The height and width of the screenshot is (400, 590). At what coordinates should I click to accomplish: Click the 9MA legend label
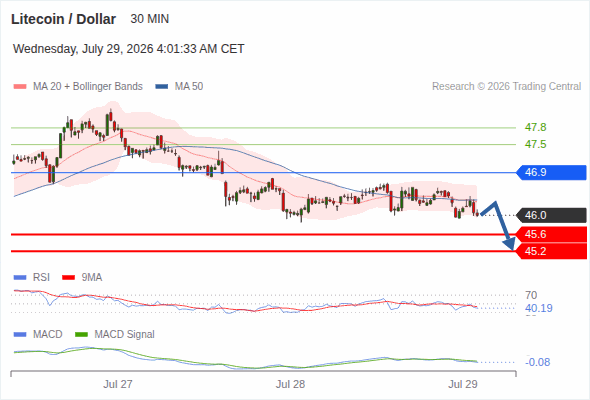92,278
